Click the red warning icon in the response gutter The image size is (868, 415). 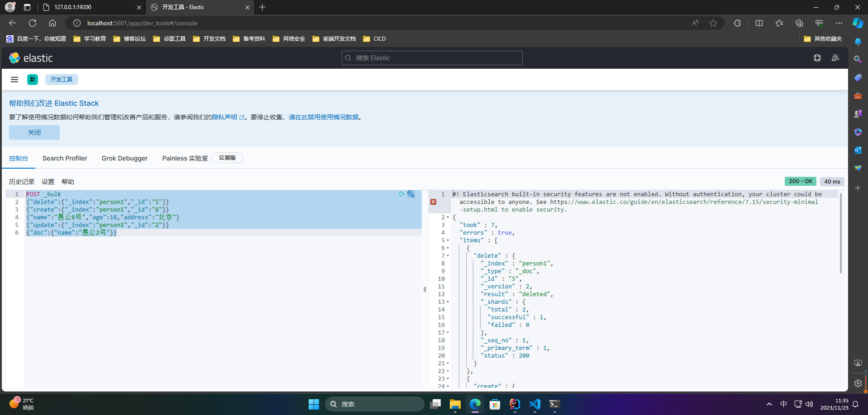tap(433, 202)
